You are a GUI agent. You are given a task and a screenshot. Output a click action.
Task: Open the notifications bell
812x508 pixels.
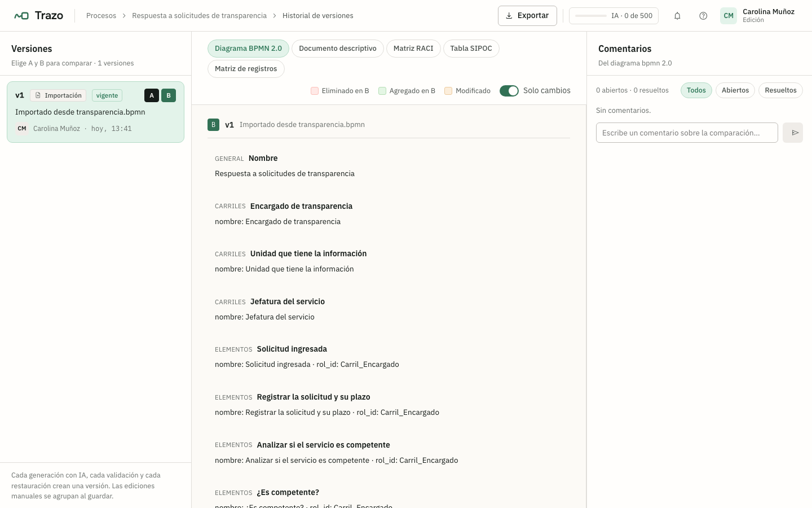tap(677, 16)
